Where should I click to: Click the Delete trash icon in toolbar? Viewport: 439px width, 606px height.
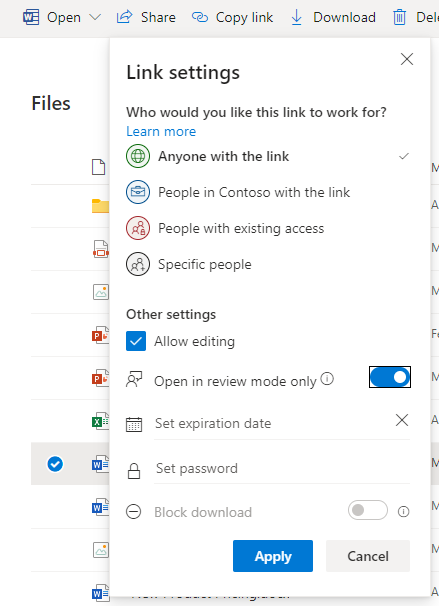pyautogui.click(x=399, y=17)
